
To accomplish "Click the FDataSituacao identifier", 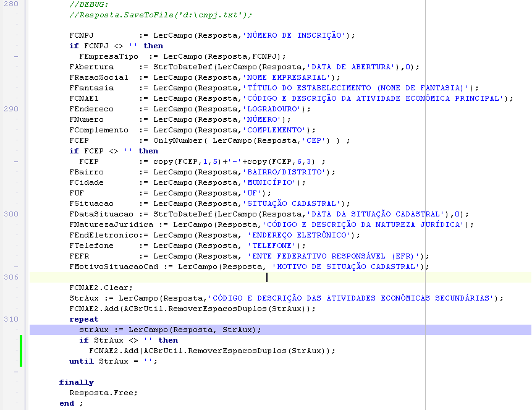I will pos(101,215).
